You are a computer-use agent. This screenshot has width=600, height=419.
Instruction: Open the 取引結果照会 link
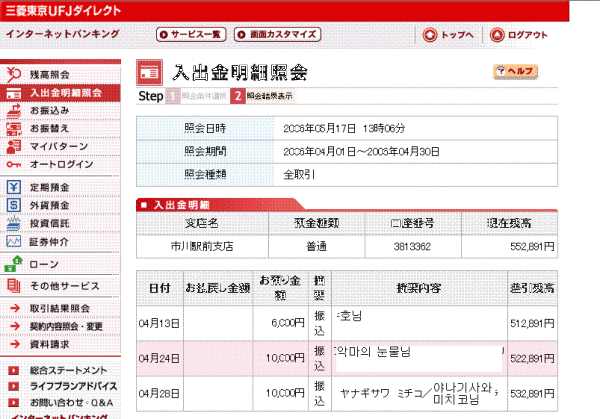coord(60,308)
